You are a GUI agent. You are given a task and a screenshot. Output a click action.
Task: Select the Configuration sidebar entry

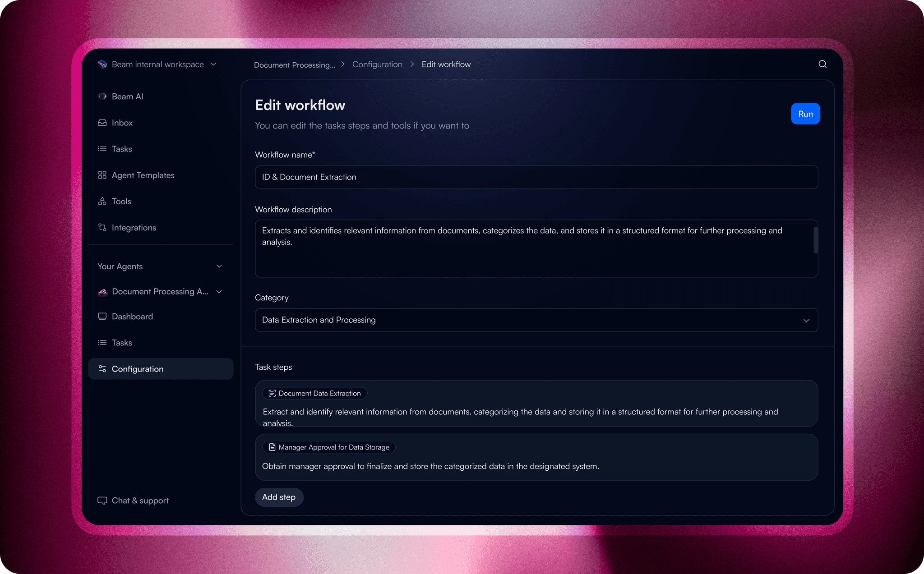pyautogui.click(x=138, y=368)
